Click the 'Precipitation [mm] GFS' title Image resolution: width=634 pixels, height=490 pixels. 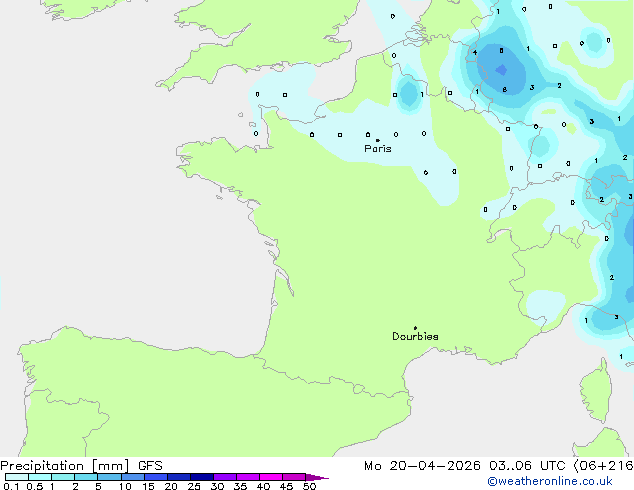click(x=81, y=466)
